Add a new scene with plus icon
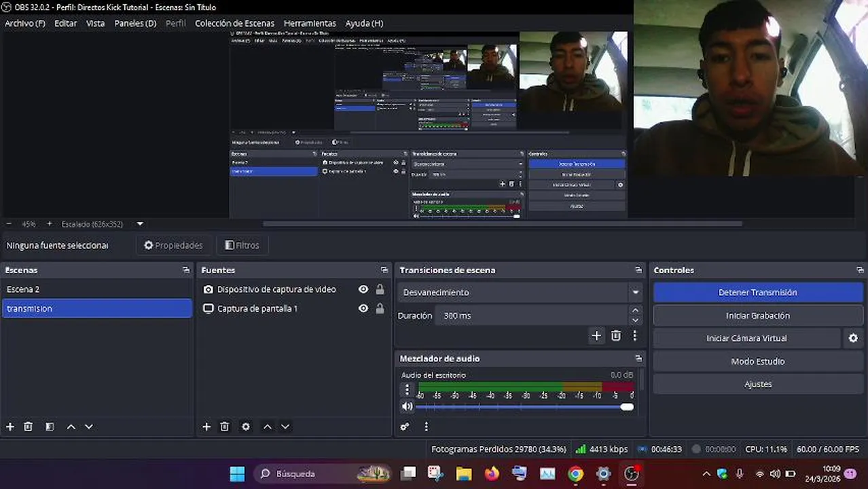 click(x=10, y=427)
